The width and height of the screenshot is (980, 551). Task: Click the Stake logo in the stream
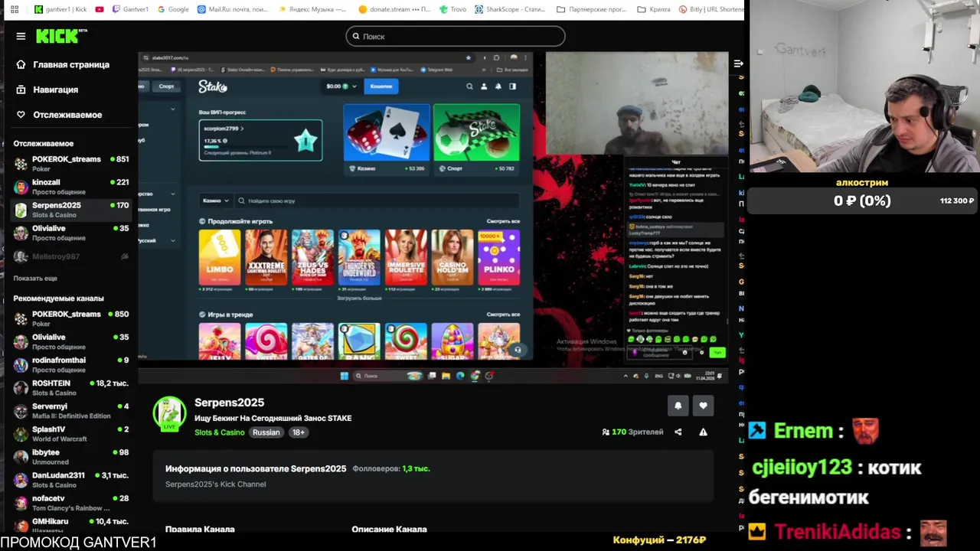click(212, 86)
